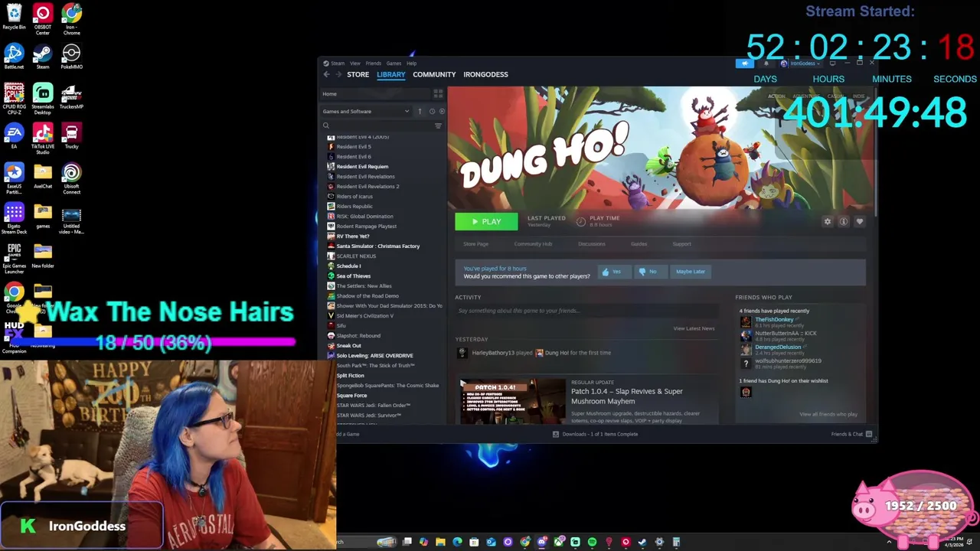
Task: Open Steam notifications bell
Action: (x=766, y=64)
